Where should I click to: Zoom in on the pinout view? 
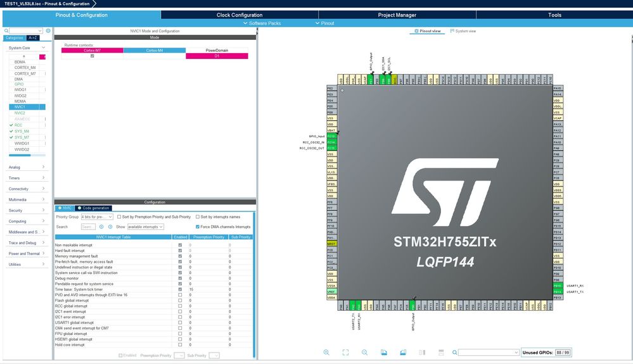pyautogui.click(x=326, y=353)
